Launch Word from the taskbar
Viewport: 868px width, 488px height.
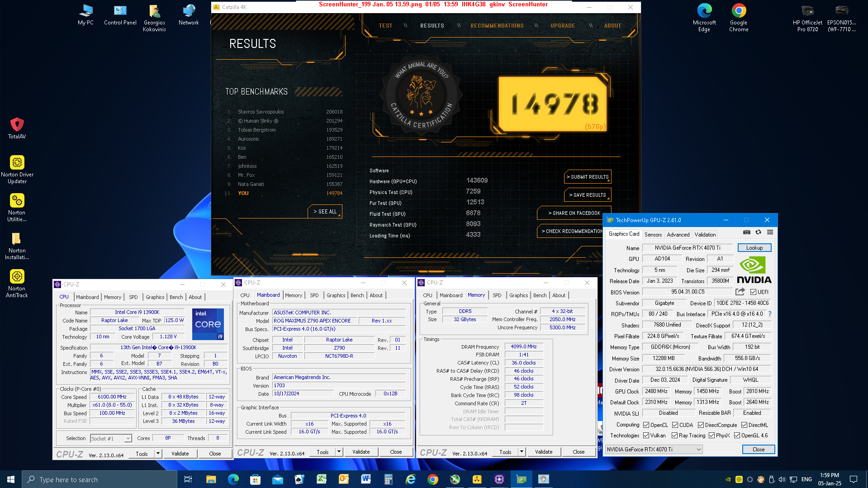coord(366,479)
